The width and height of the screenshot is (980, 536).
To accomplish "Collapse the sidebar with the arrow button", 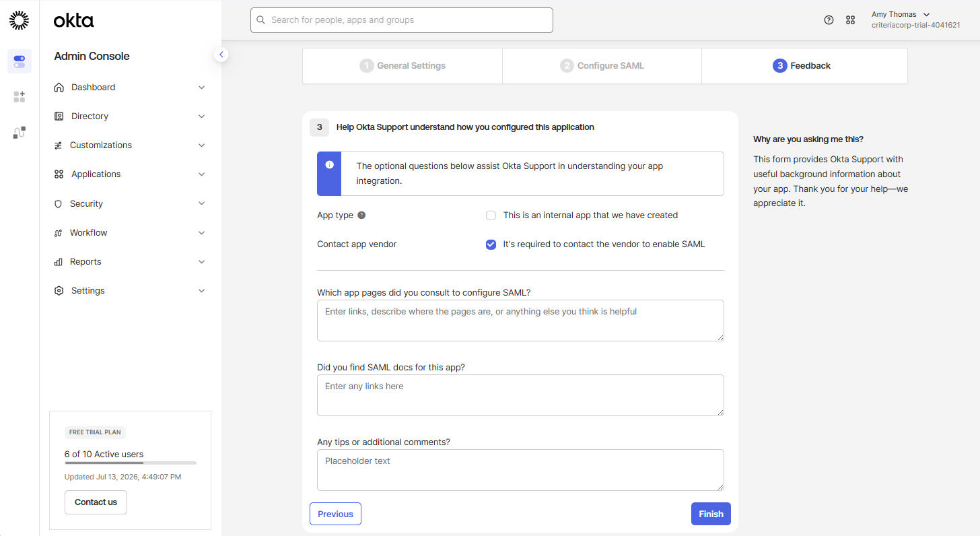I will 221,55.
